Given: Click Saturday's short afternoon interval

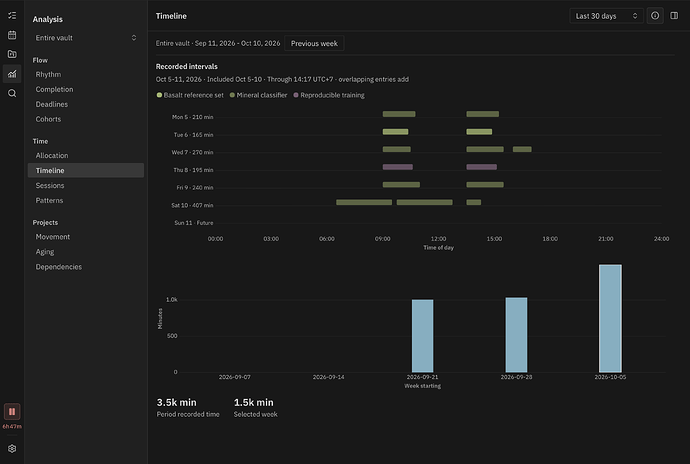Looking at the screenshot, I should (x=473, y=202).
